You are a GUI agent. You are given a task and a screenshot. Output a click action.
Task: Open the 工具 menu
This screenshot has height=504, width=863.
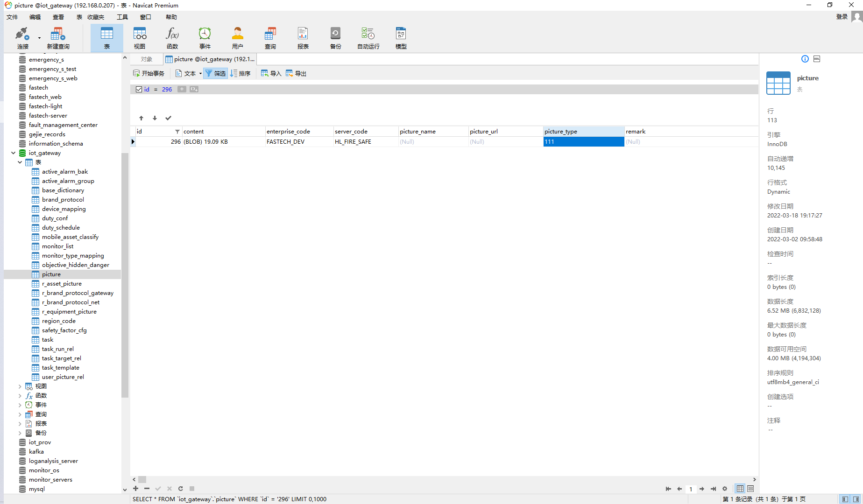click(x=122, y=17)
